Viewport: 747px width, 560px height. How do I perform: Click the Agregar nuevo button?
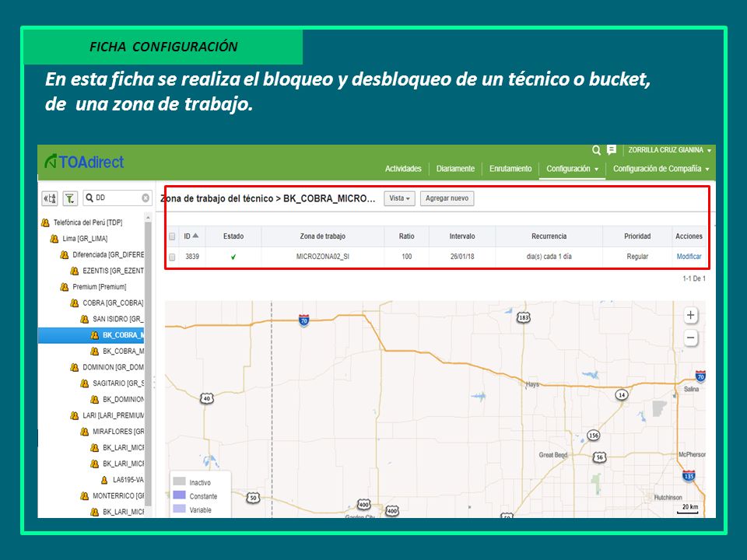[447, 198]
